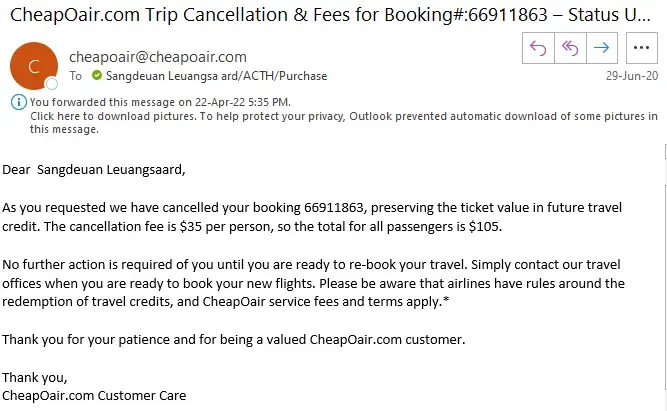Click the CheapOair.com Customer Care signature
Screen dimensions: 667x411
(x=94, y=395)
